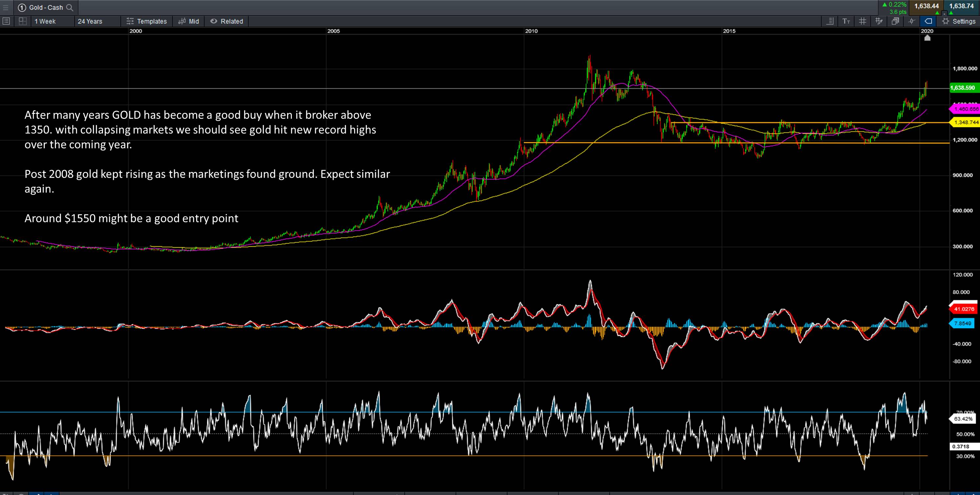Click the 1,638.44 sell price button
The height and width of the screenshot is (495, 980).
(x=926, y=6)
